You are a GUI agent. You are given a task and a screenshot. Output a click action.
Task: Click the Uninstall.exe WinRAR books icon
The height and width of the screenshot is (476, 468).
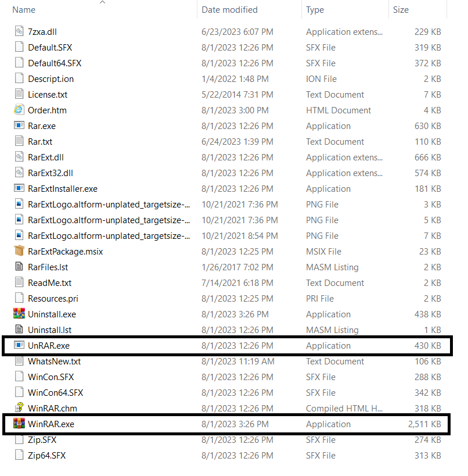19,314
